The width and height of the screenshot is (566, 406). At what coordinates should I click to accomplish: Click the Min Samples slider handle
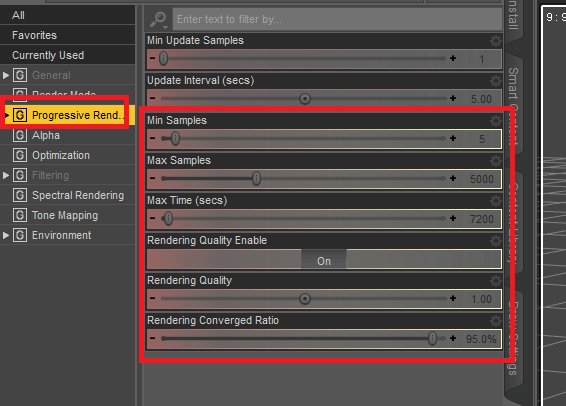coord(175,138)
